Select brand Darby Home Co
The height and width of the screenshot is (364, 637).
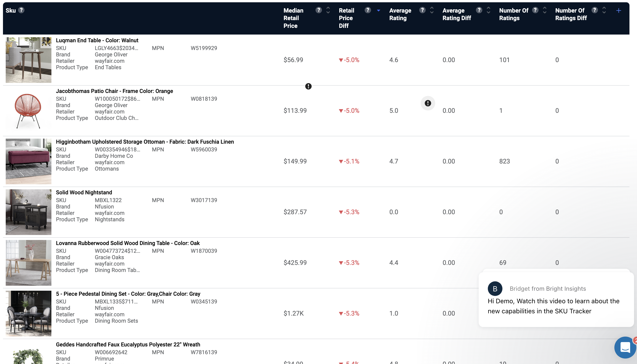coord(114,156)
